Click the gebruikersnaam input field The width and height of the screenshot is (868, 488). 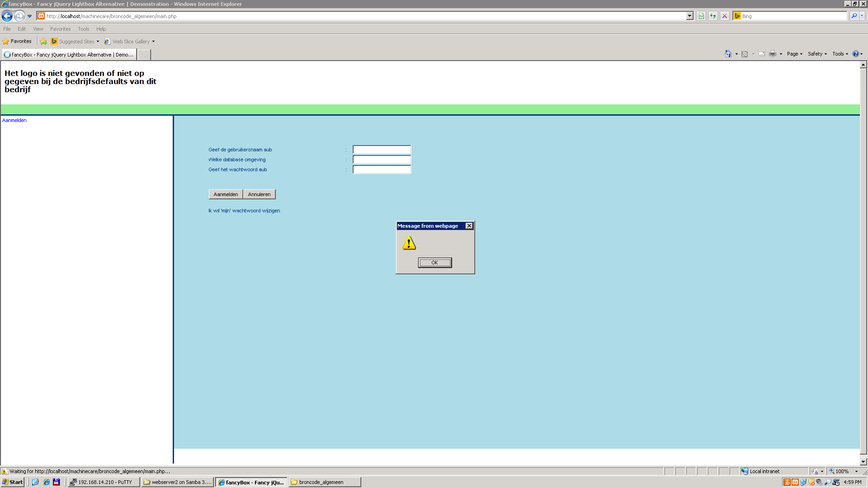tap(382, 150)
